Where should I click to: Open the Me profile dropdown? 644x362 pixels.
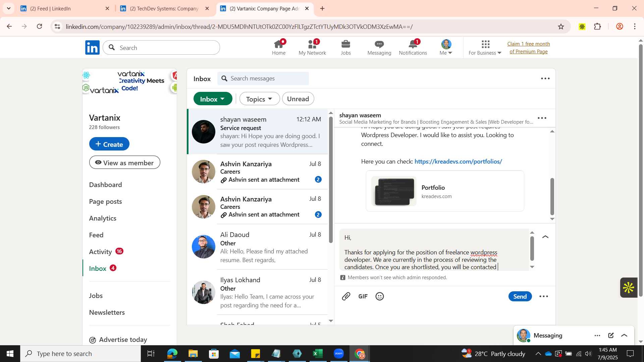[x=446, y=48]
